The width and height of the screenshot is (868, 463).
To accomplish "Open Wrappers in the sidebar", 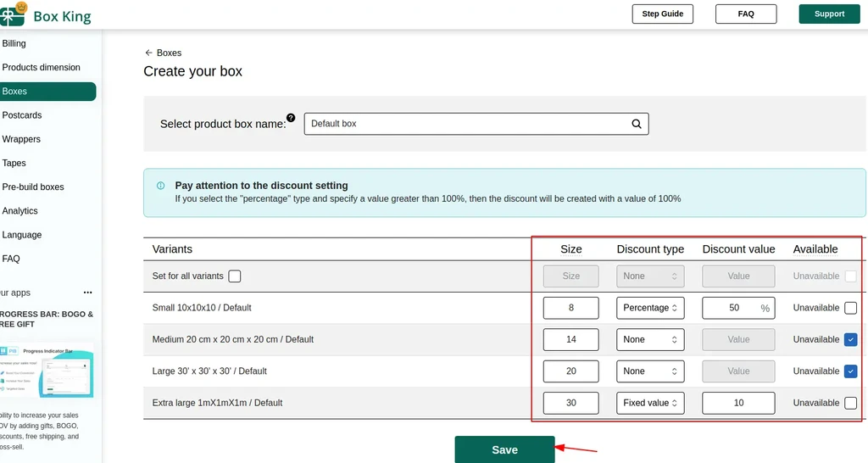I will (21, 139).
